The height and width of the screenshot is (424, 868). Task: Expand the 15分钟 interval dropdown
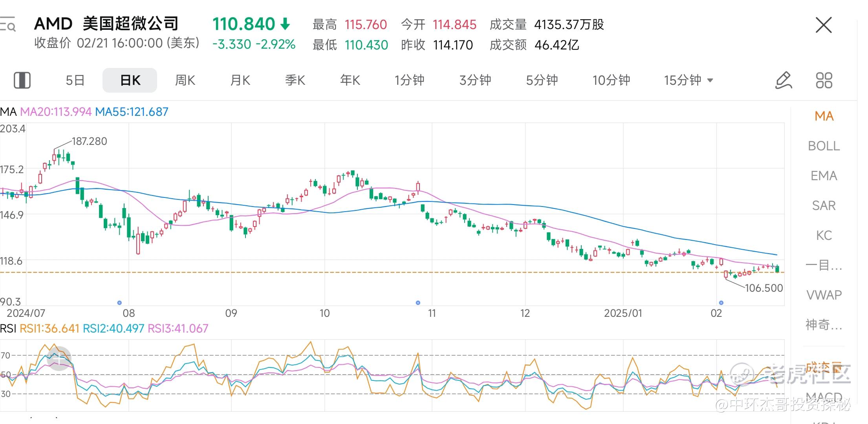688,80
